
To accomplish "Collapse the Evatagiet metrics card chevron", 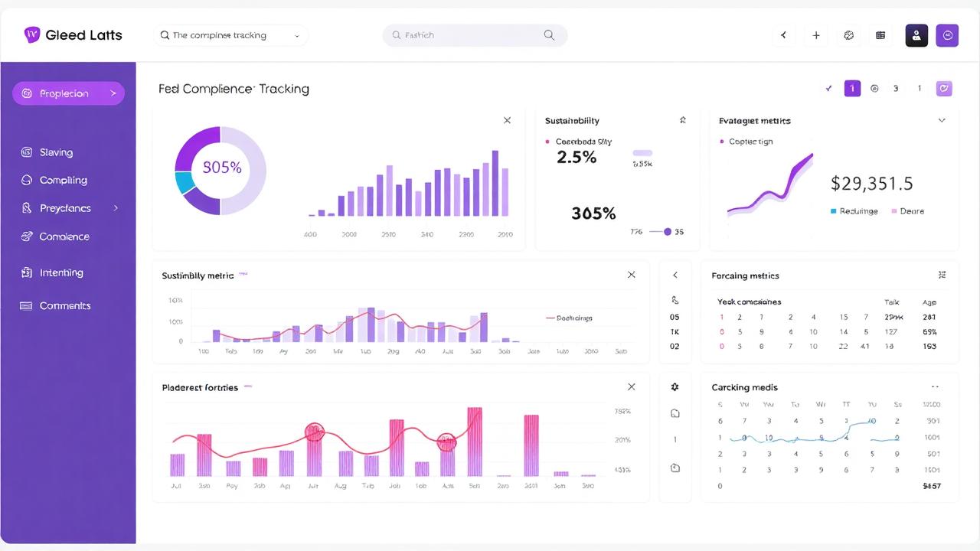I will pyautogui.click(x=942, y=120).
